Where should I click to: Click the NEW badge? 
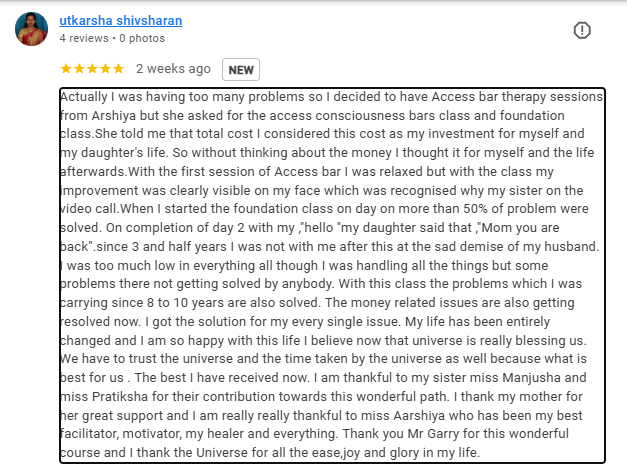[241, 70]
